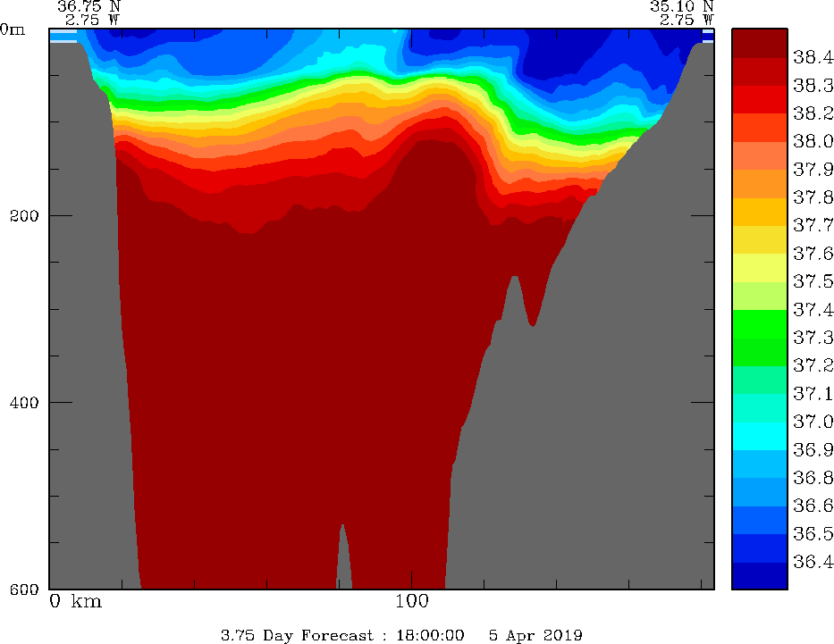Click the 35.10 N latitude label
Screen dimensions: 834x644
[x=681, y=6]
